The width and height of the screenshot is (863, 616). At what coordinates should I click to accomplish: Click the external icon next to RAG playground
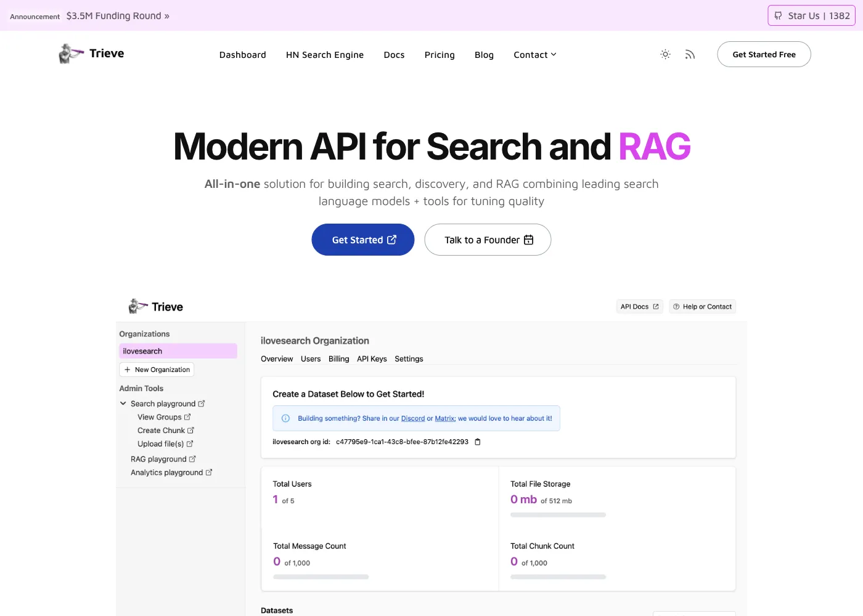192,459
